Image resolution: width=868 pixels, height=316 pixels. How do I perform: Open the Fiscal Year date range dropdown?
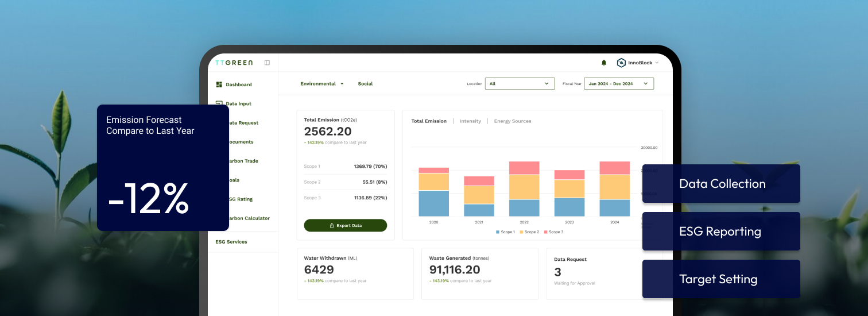(618, 84)
